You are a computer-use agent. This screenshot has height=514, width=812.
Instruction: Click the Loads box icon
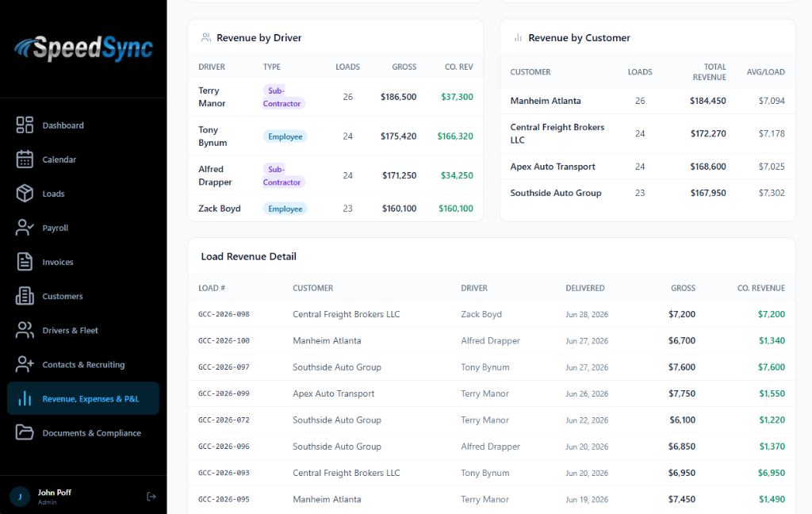pyautogui.click(x=25, y=194)
